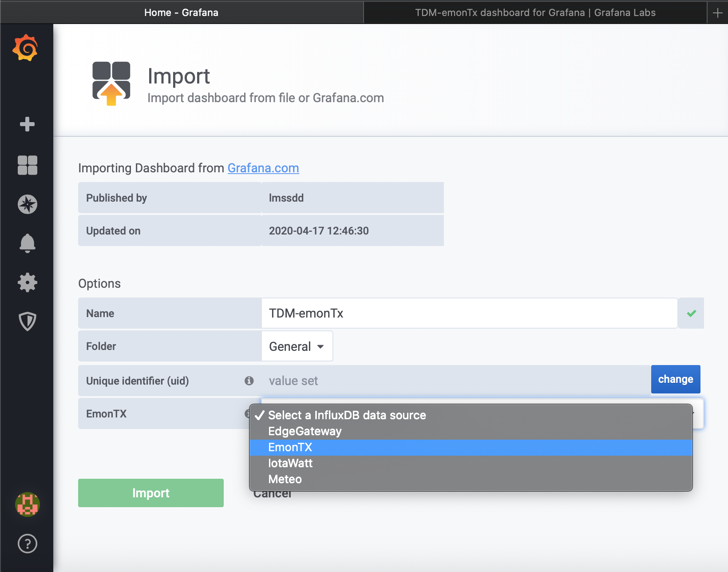Open the Help question mark icon
The height and width of the screenshot is (572, 728).
coord(27,544)
